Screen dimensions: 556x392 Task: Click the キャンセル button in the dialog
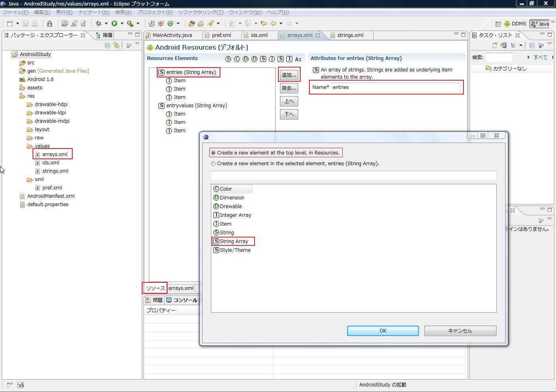[460, 331]
